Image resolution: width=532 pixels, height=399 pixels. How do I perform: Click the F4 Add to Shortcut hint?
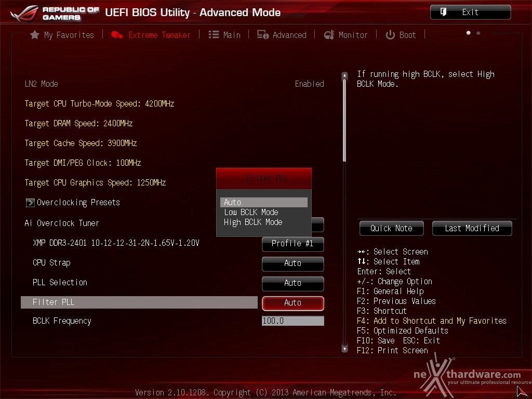(432, 321)
